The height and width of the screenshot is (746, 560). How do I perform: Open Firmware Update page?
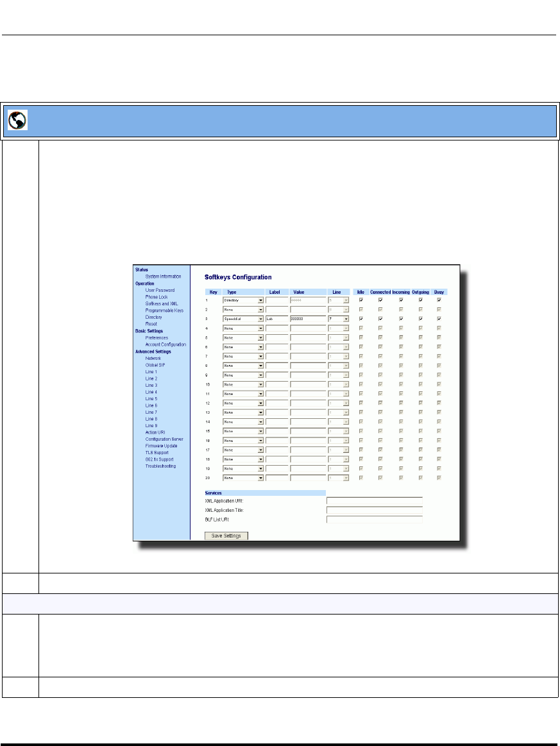(161, 446)
